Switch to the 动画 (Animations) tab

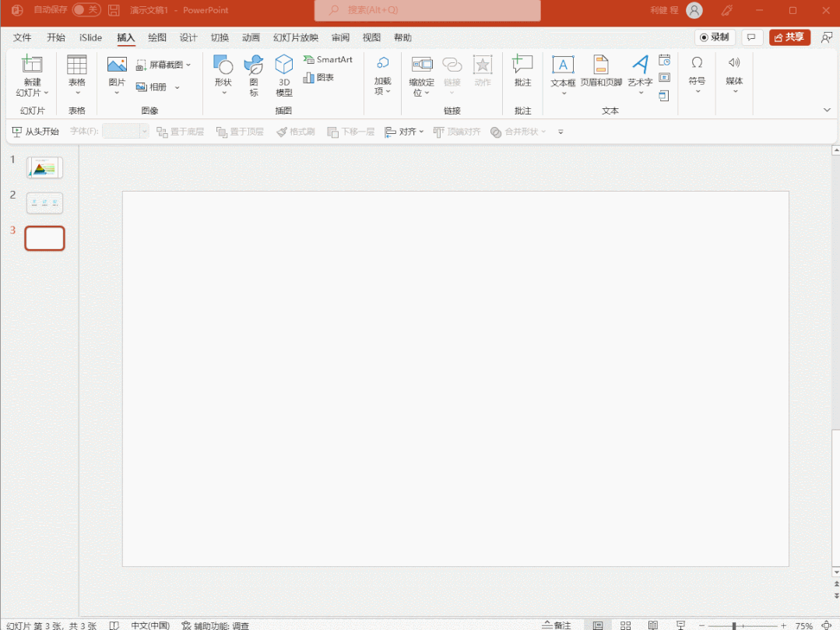point(251,37)
